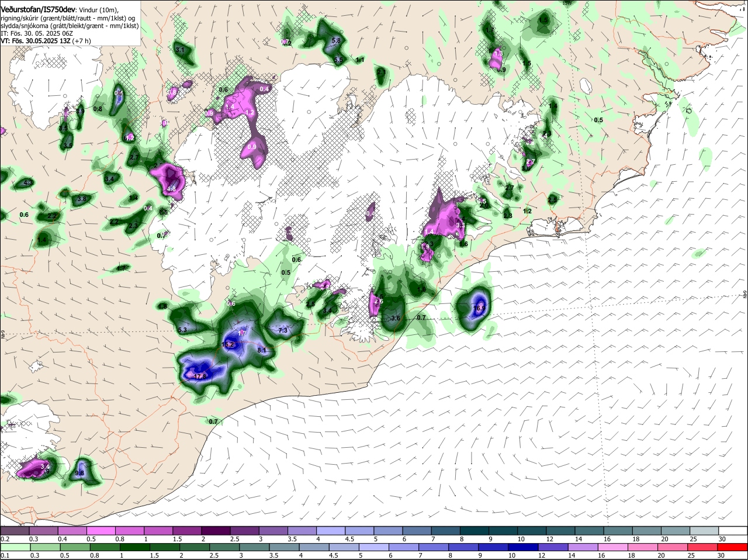Click the 3.1 precipitation value label

pyautogui.click(x=180, y=50)
